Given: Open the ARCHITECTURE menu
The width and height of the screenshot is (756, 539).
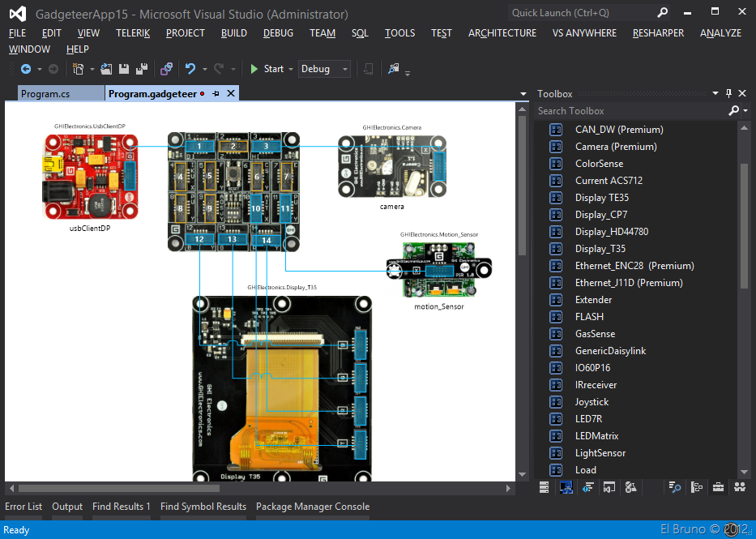Looking at the screenshot, I should coord(502,33).
